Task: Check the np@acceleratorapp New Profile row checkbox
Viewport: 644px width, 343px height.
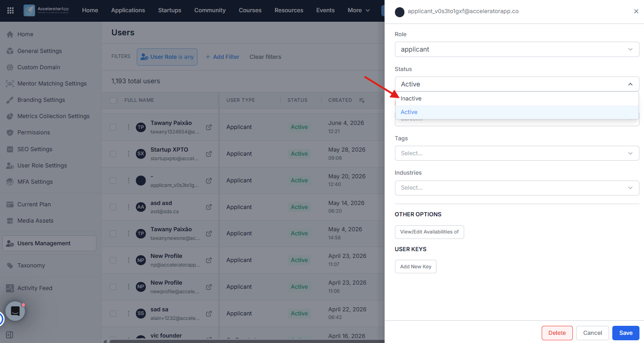Action: point(113,260)
